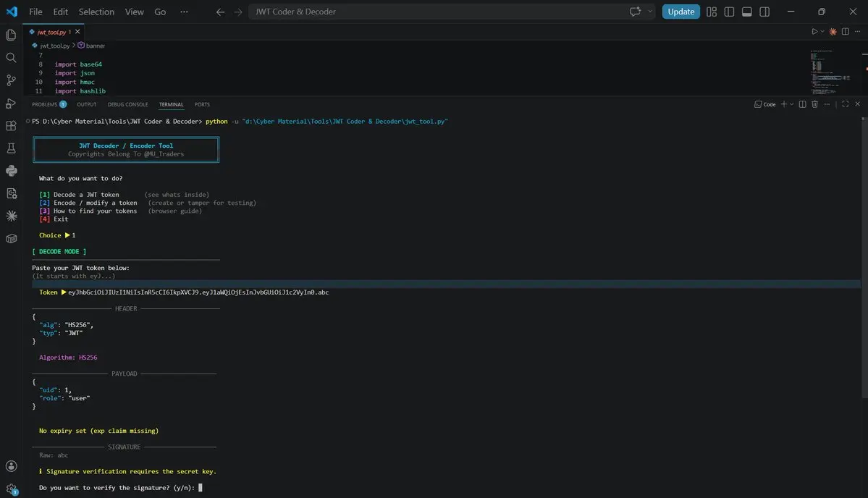
Task: Click the pasted JWT token text
Action: (198, 292)
